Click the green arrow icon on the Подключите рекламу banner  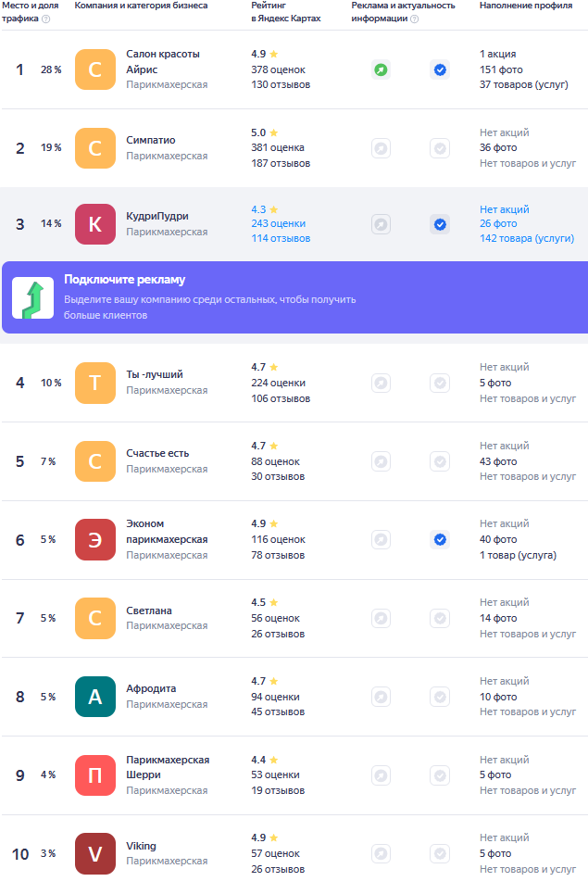[33, 297]
